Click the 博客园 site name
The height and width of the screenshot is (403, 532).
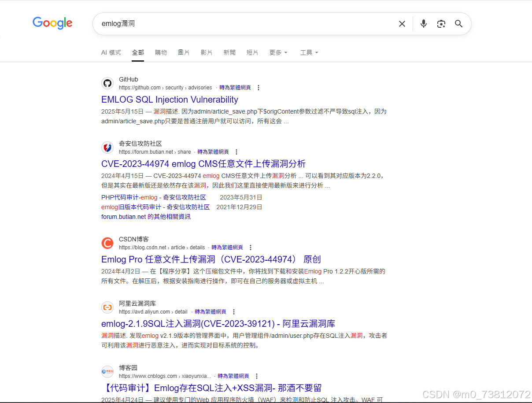pos(128,368)
